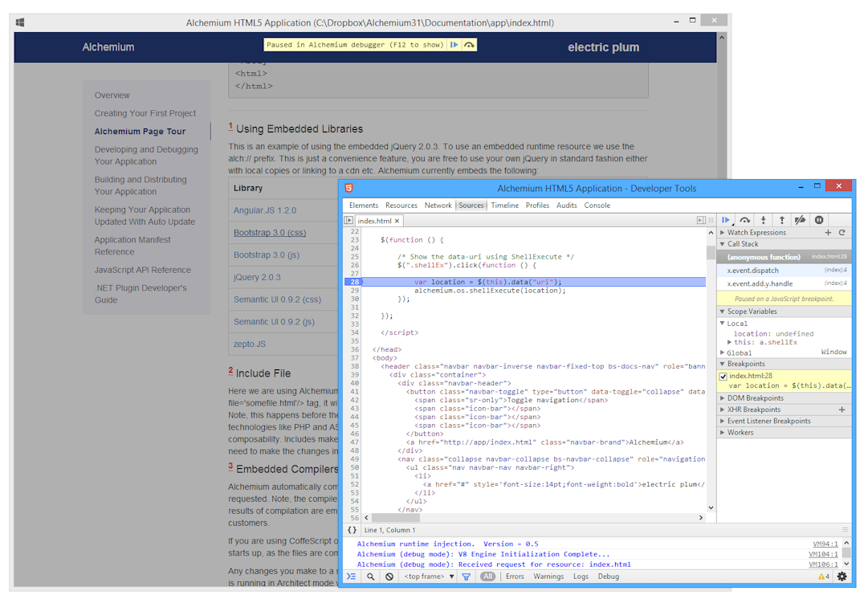Clear the console log
The image size is (868, 603).
click(389, 577)
